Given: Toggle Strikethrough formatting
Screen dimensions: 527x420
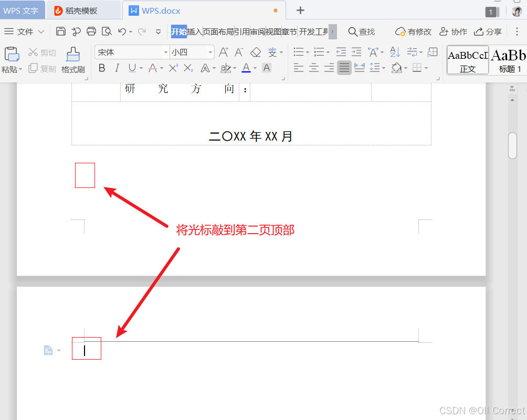Looking at the screenshot, I should coord(153,68).
